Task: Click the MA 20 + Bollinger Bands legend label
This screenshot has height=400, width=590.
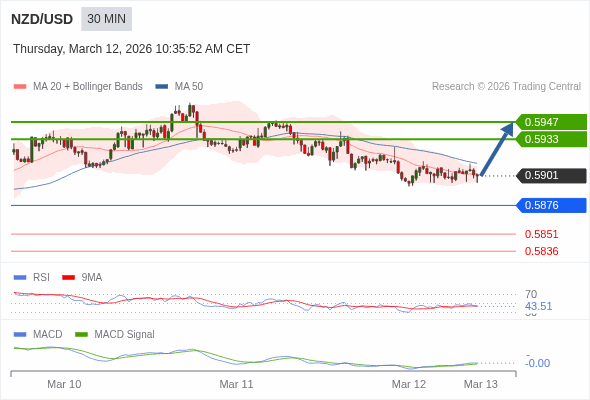Action: [88, 87]
